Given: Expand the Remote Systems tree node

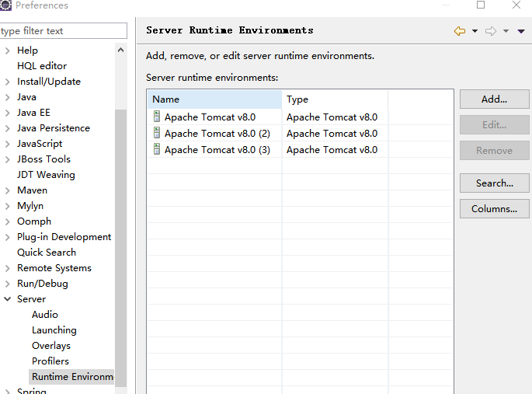Looking at the screenshot, I should point(8,268).
